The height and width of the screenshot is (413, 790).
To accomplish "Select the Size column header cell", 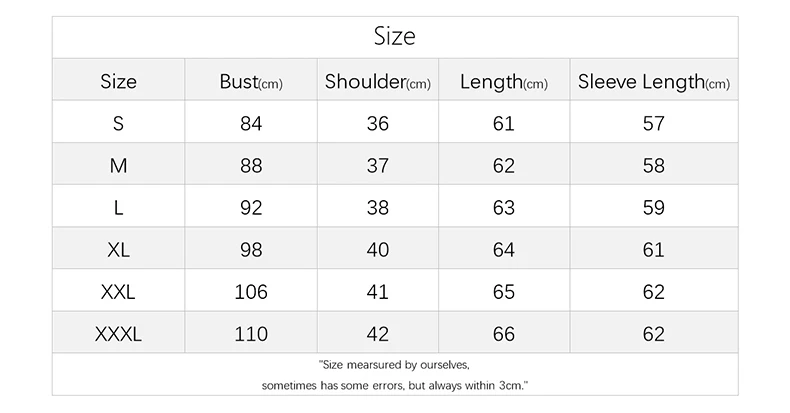I will [x=118, y=82].
